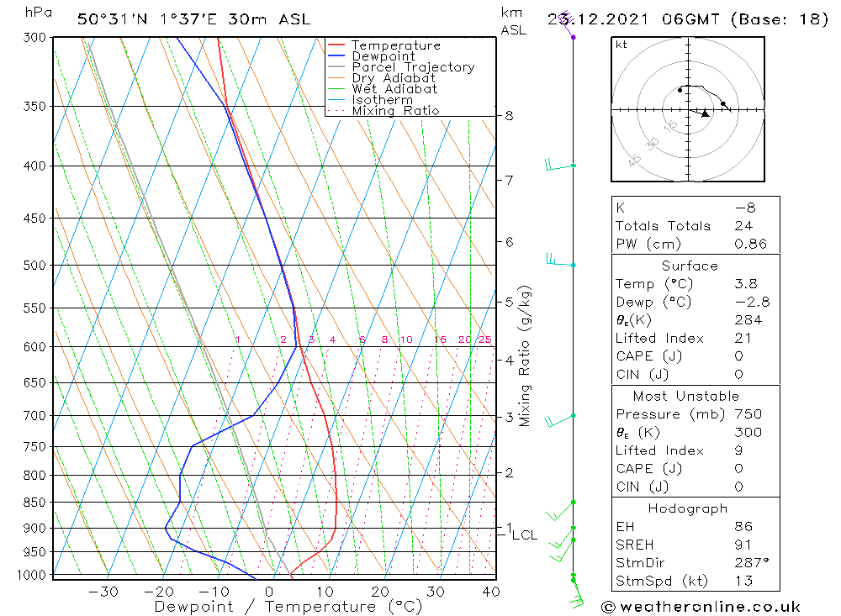Click the StmSpd (kt) value '13'
Viewport: 841px width, 616px height.
(743, 581)
